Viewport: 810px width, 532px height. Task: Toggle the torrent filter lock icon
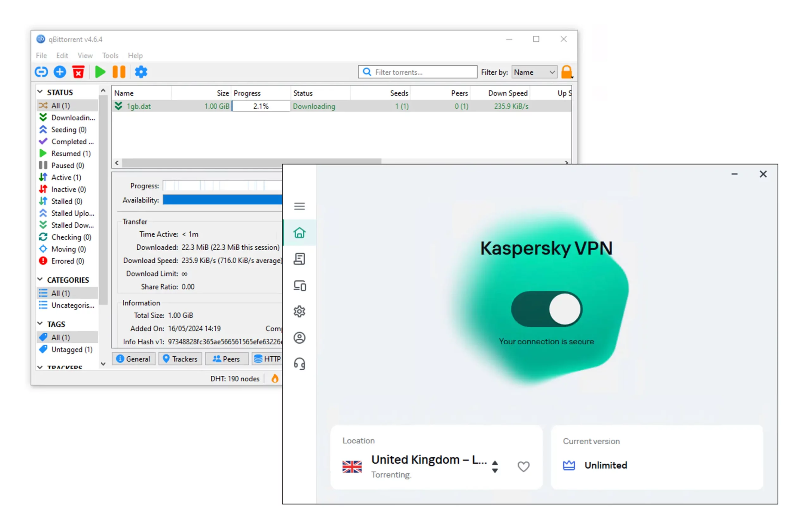[x=566, y=72]
